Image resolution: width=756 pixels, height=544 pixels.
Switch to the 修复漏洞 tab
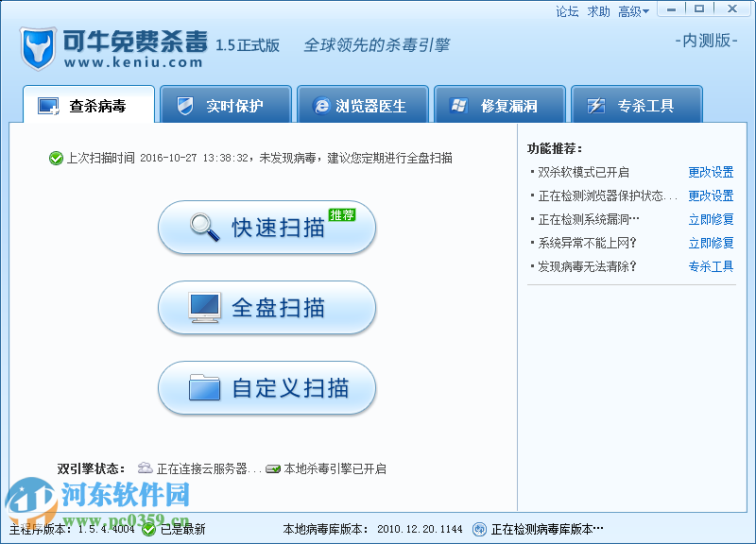pos(500,106)
